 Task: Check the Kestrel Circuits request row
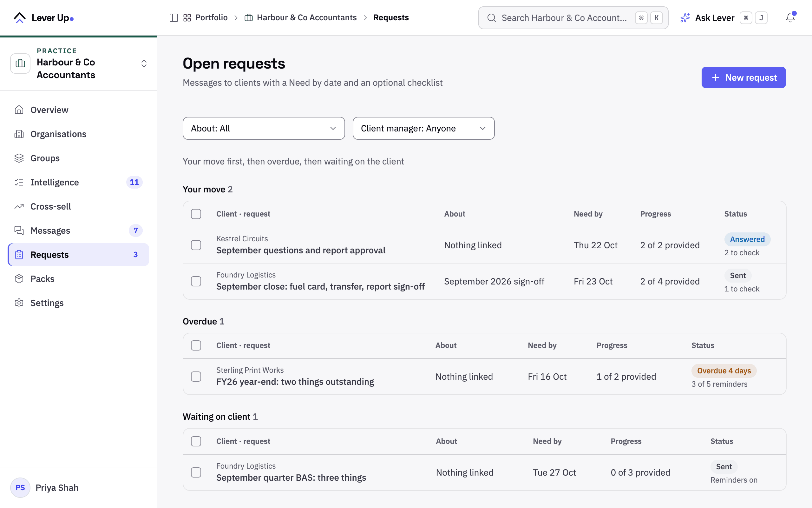(196, 245)
